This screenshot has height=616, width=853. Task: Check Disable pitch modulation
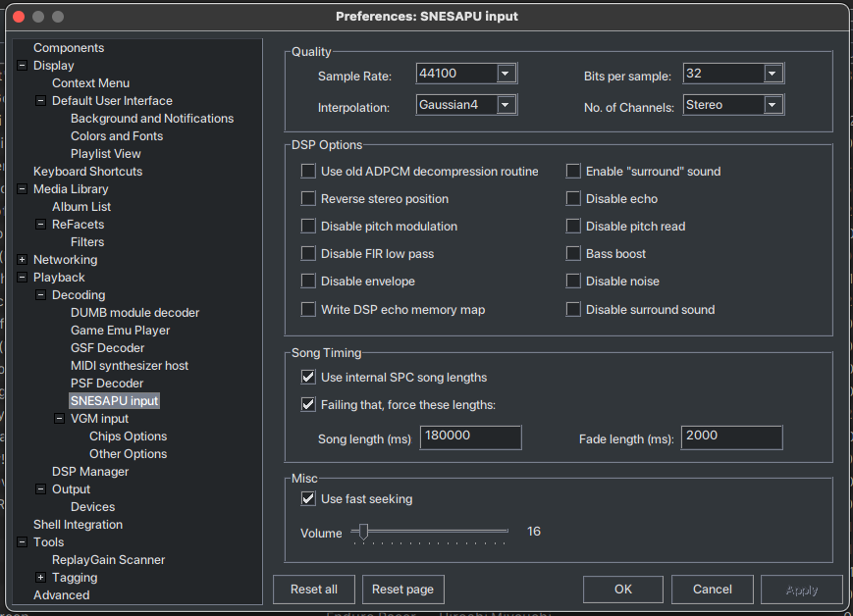coord(308,227)
